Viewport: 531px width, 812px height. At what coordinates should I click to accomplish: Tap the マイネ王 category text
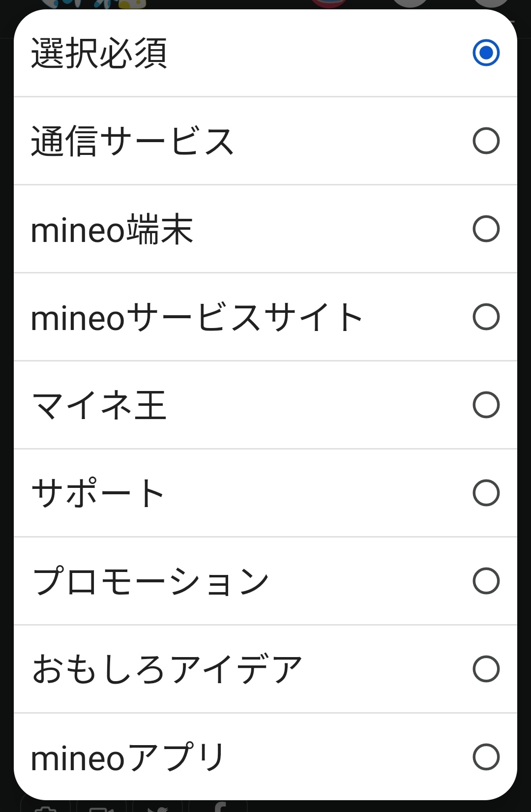click(99, 405)
